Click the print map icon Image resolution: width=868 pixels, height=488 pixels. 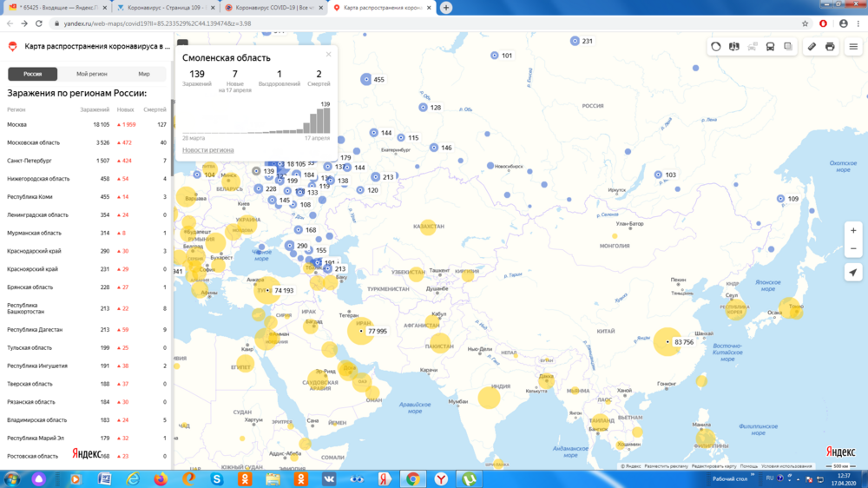pyautogui.click(x=830, y=47)
